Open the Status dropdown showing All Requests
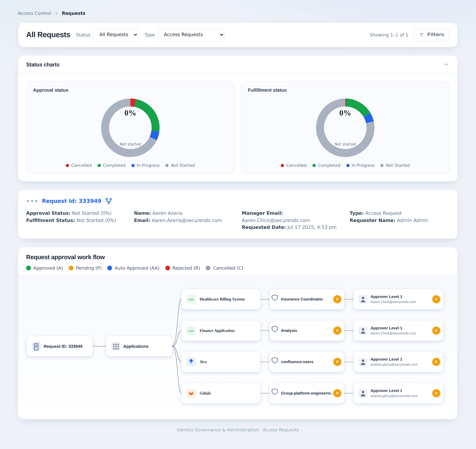The height and width of the screenshot is (449, 476). (x=116, y=35)
